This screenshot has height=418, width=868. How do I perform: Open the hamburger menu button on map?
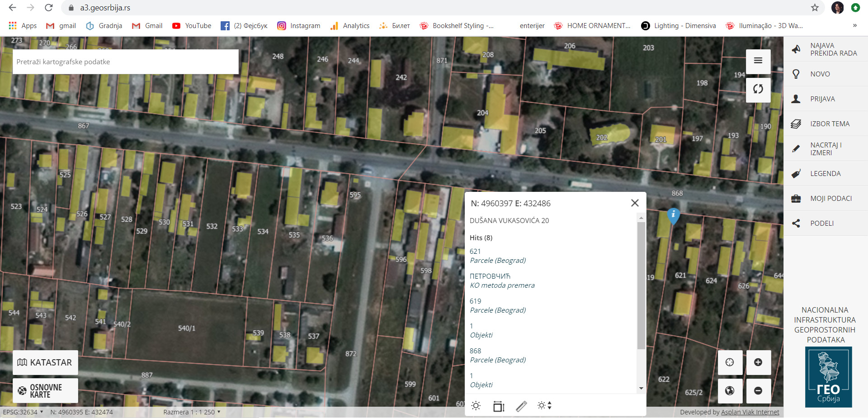click(758, 61)
